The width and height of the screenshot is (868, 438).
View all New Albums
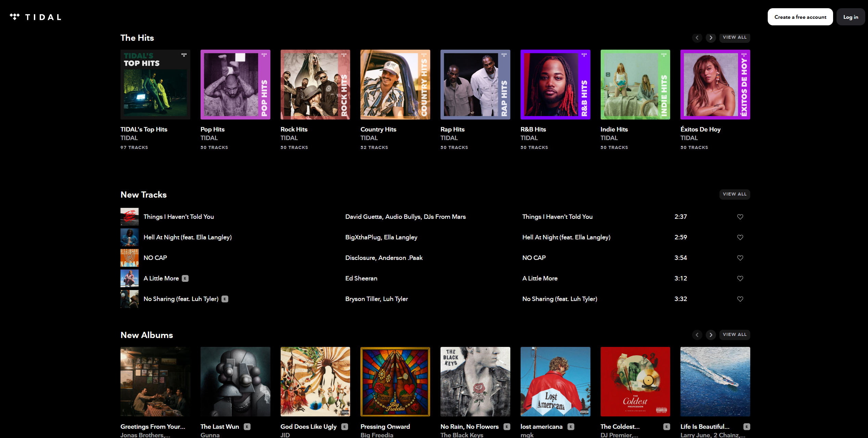pyautogui.click(x=735, y=335)
